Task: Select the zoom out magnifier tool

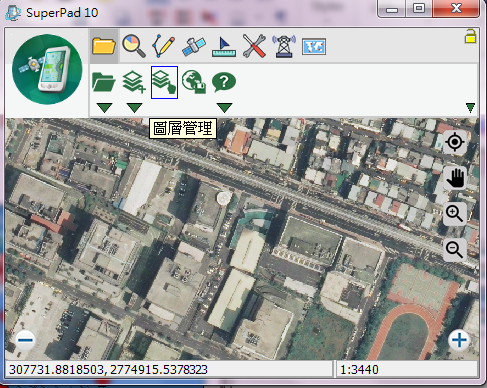Action: 455,249
